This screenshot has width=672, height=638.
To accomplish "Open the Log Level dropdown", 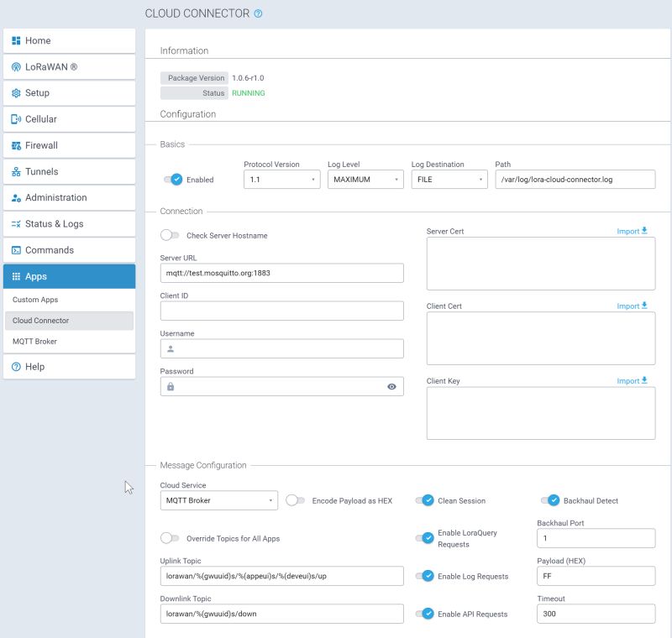I will point(365,179).
